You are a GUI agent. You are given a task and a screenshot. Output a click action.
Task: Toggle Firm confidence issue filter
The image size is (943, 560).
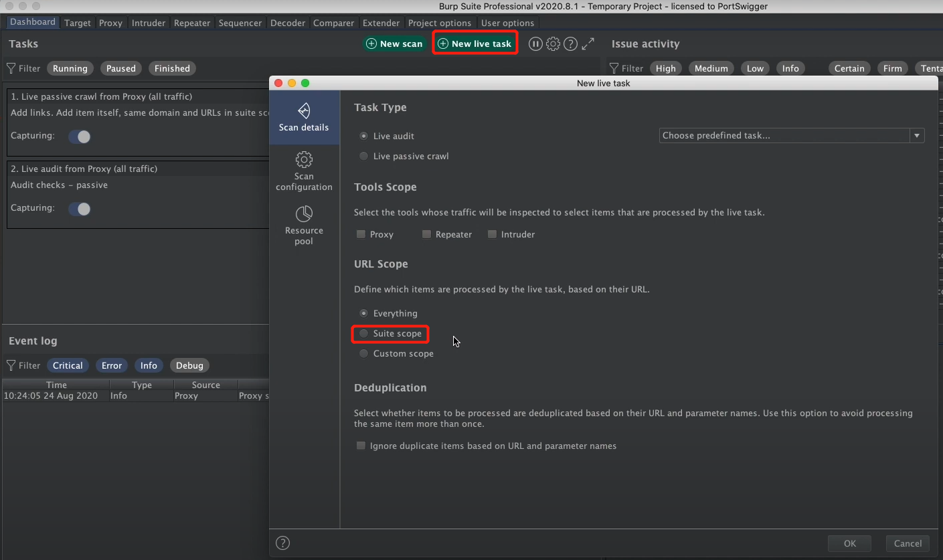coord(893,68)
